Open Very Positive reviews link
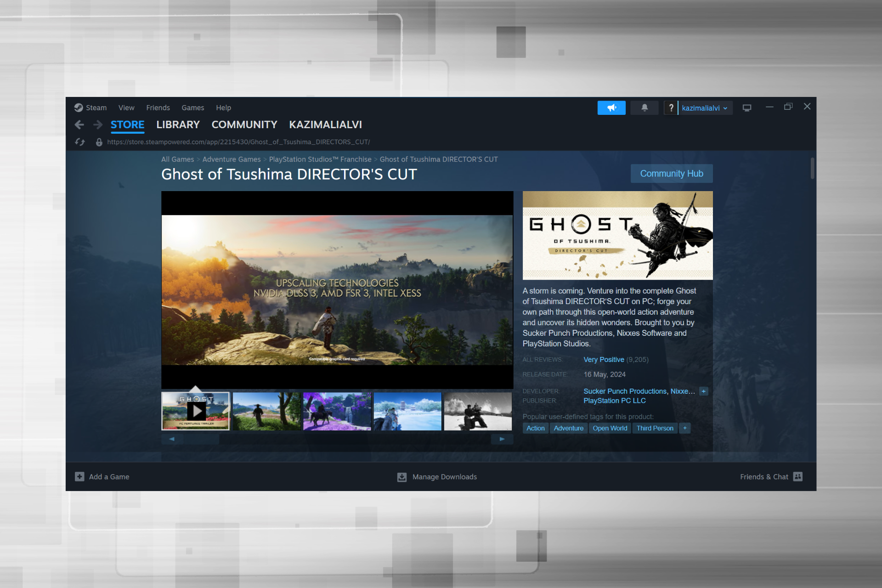The width and height of the screenshot is (882, 588). [604, 360]
